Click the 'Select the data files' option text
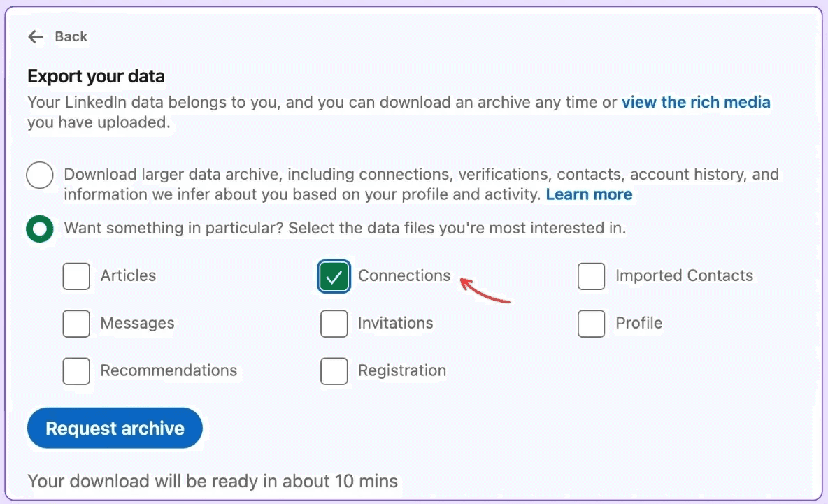Viewport: 828px width, 504px height. [457, 228]
